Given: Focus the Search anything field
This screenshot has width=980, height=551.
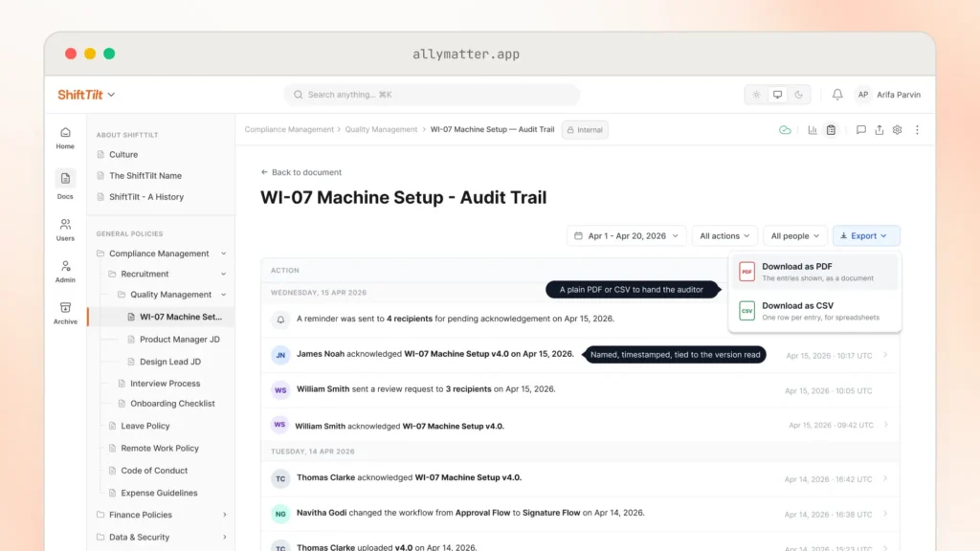Looking at the screenshot, I should tap(432, 95).
